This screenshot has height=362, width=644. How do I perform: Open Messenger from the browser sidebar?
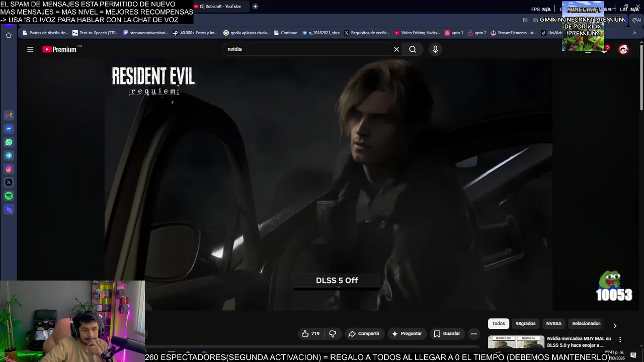pyautogui.click(x=9, y=129)
